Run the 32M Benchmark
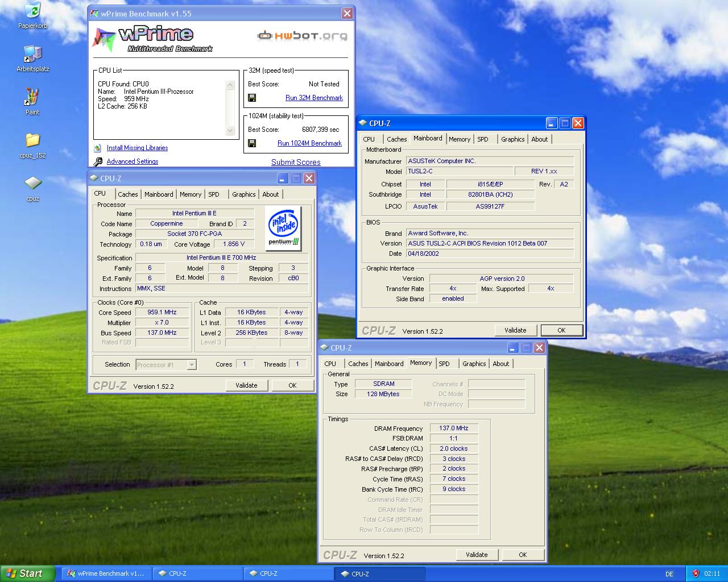This screenshot has height=582, width=728. coord(314,98)
